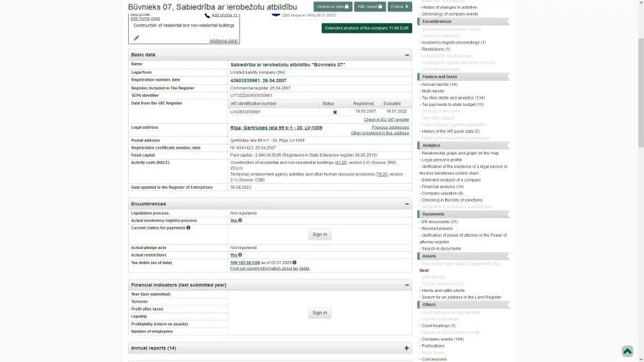
Task: Open ER documents (37) link
Action: 439,222
